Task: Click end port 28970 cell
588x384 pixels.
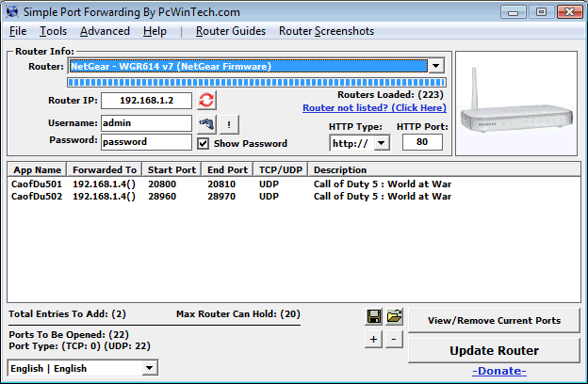Action: (x=221, y=197)
